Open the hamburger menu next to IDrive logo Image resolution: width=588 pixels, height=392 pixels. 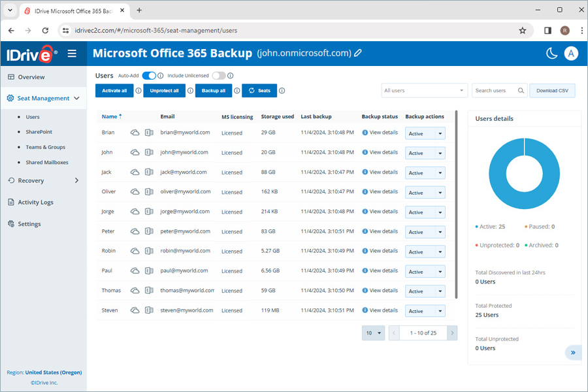click(72, 54)
